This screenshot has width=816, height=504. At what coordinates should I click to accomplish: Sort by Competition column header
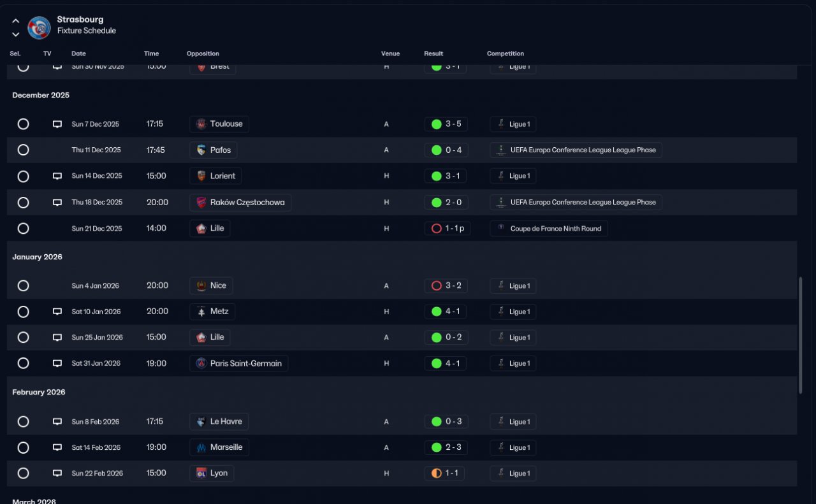[x=506, y=54]
